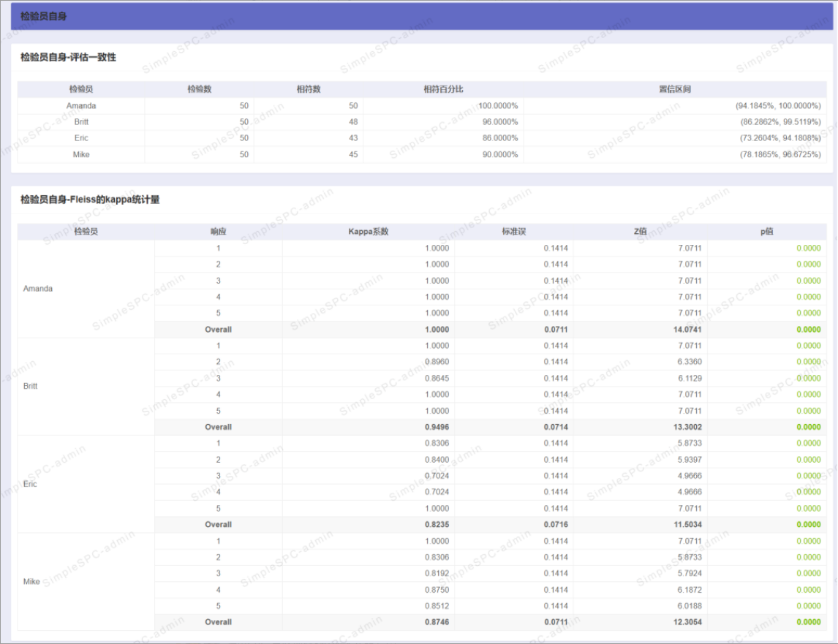Select Eric's Overall Kappa value 0.8235
This screenshot has height=644, width=838.
pos(437,525)
